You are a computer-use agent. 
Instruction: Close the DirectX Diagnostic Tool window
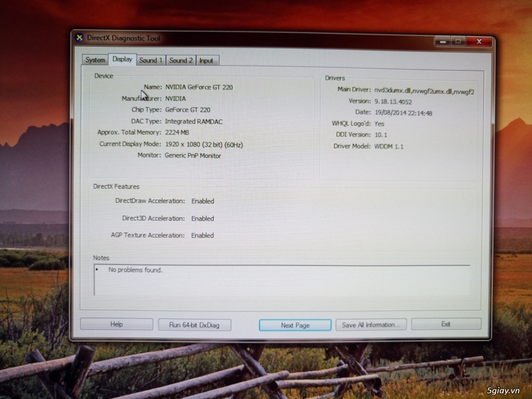[x=478, y=42]
